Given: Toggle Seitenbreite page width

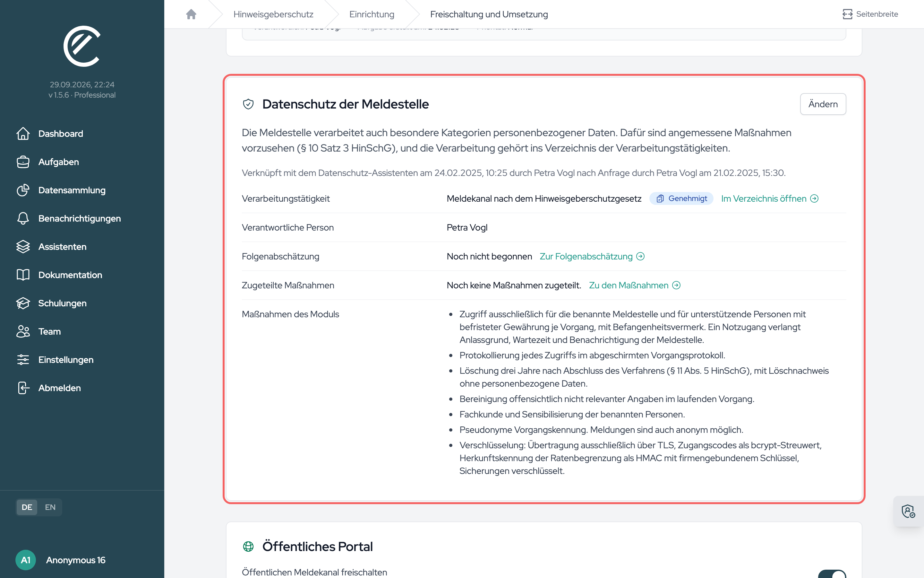Looking at the screenshot, I should click(870, 14).
